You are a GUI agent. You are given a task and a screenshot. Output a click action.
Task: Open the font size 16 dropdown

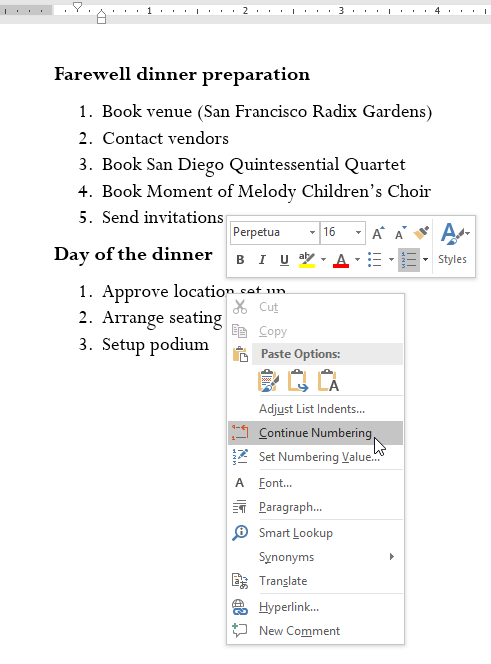[358, 232]
